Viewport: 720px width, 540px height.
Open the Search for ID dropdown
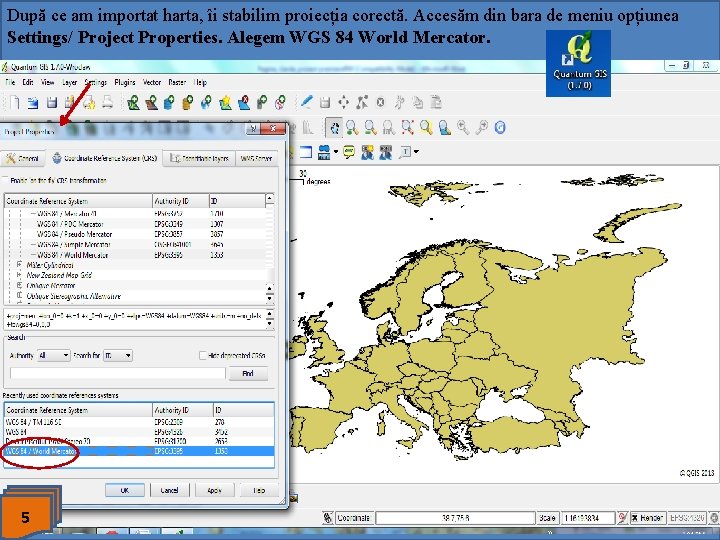[x=118, y=355]
